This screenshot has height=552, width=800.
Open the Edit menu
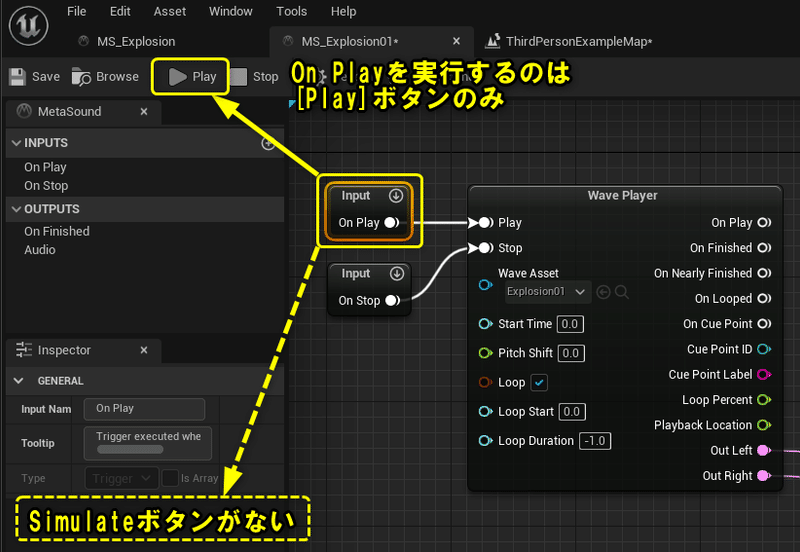pos(120,11)
